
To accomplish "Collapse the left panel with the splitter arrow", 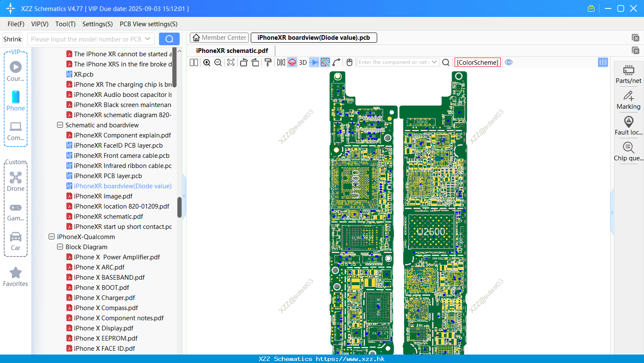I will click(184, 195).
